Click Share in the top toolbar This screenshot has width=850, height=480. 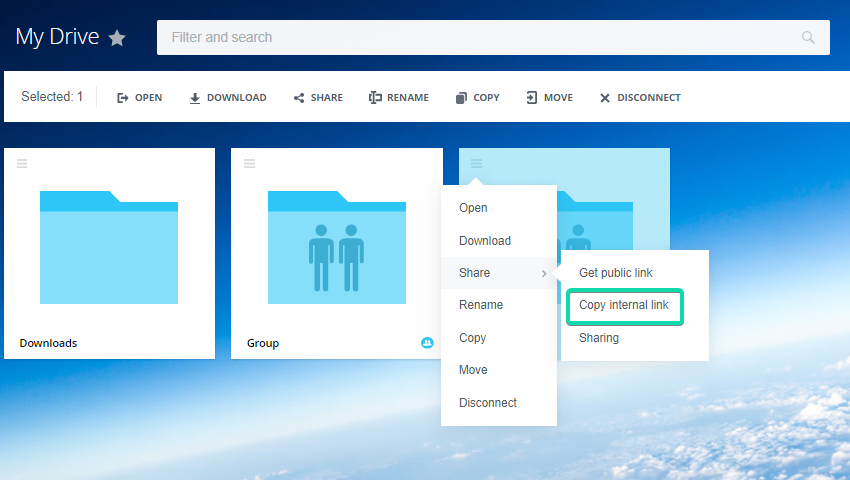coord(318,98)
